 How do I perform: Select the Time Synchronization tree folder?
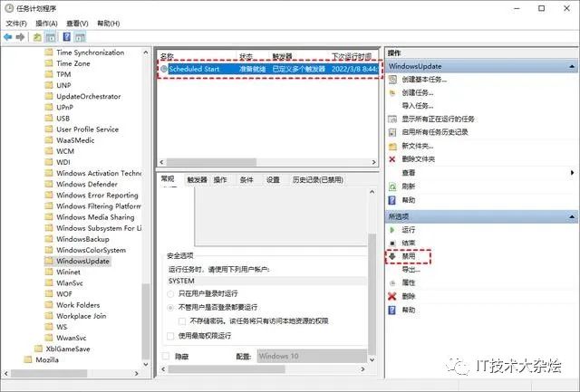tap(91, 53)
